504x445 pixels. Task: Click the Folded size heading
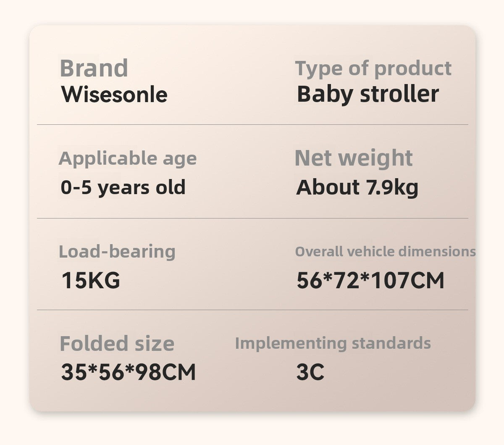click(x=117, y=343)
